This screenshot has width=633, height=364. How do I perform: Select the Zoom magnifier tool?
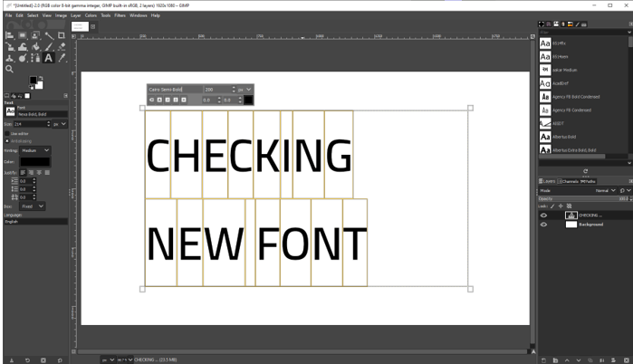[x=9, y=69]
